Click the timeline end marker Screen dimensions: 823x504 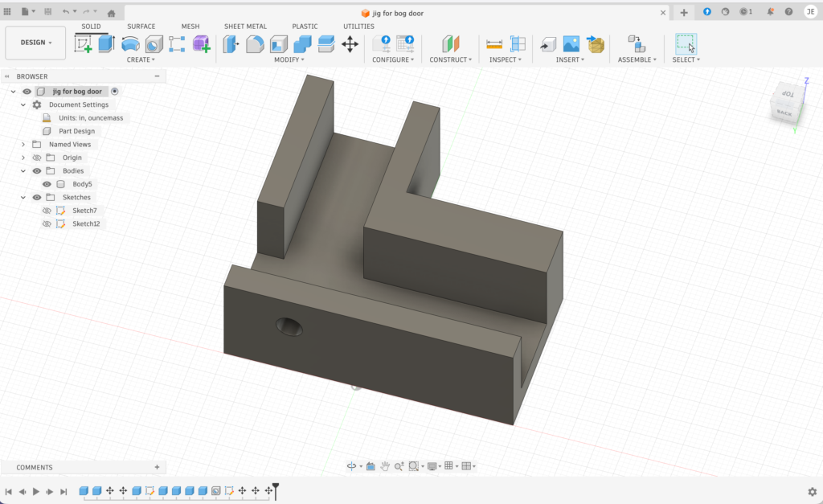pos(276,488)
